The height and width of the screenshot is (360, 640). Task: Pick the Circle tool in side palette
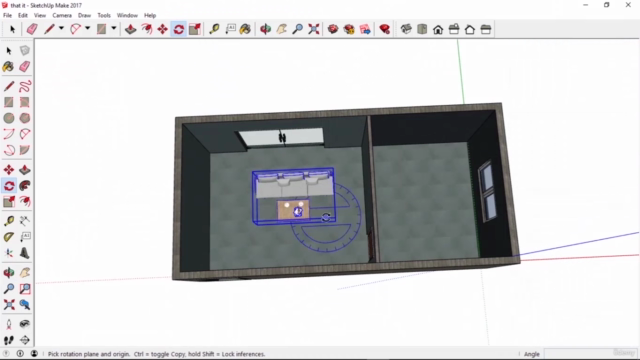(9, 118)
